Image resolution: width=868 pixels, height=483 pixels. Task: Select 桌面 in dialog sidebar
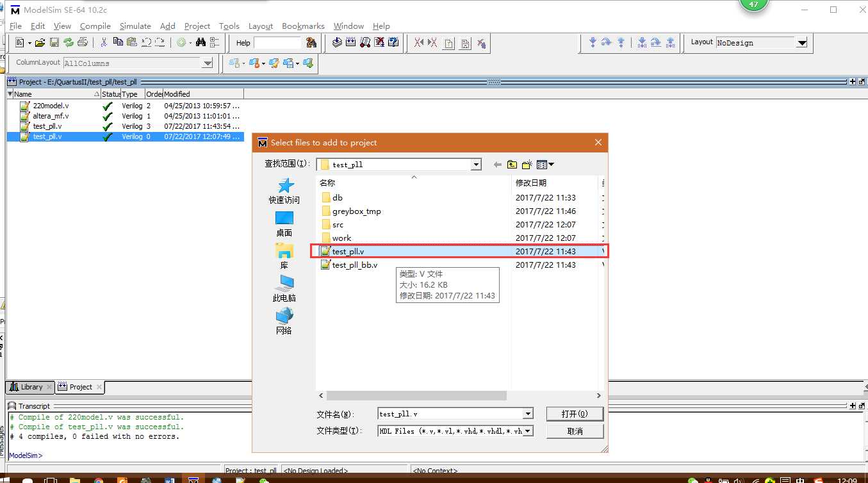(284, 224)
